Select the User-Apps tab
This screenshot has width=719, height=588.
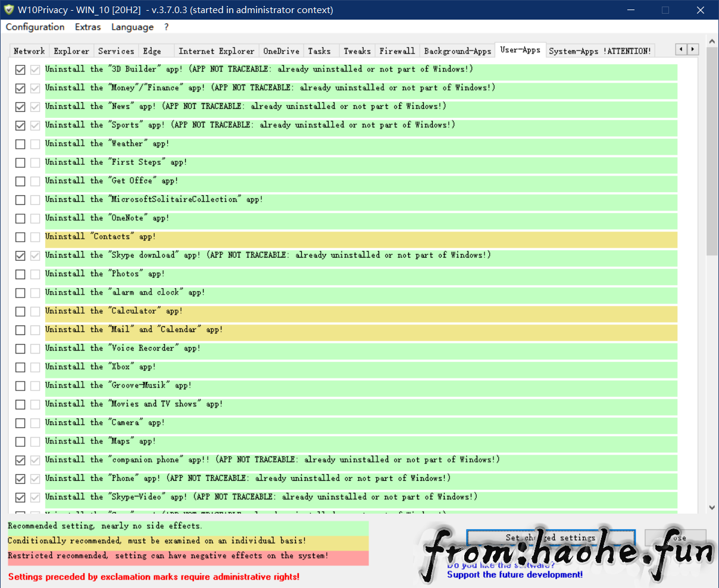(x=520, y=50)
